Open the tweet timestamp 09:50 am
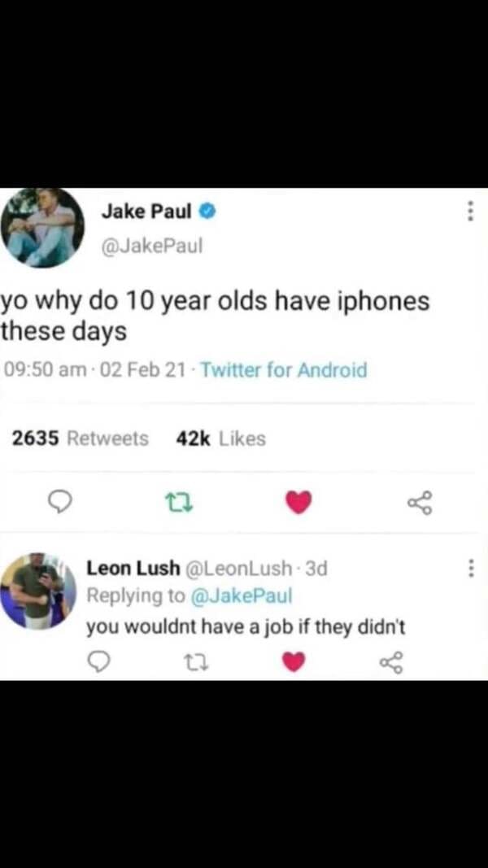Image resolution: width=488 pixels, height=868 pixels. coord(43,370)
